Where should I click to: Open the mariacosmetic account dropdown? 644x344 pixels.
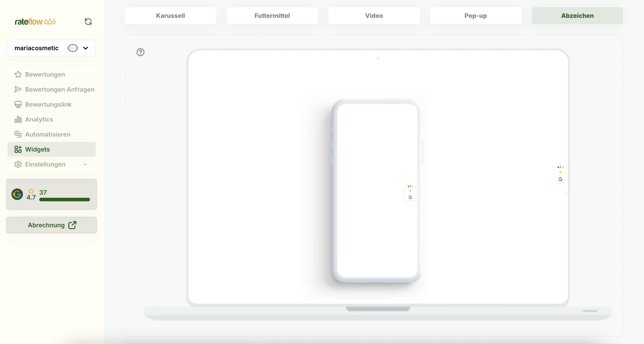coord(86,48)
